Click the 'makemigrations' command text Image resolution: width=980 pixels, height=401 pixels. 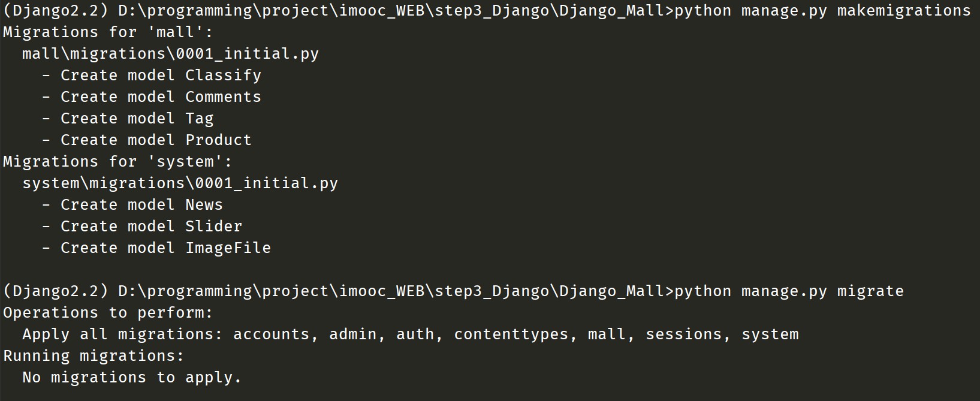click(903, 11)
